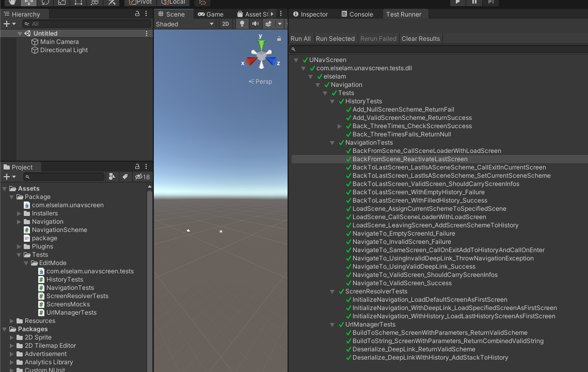
Task: Select the combined Transform tool
Action: pyautogui.click(x=95, y=2)
